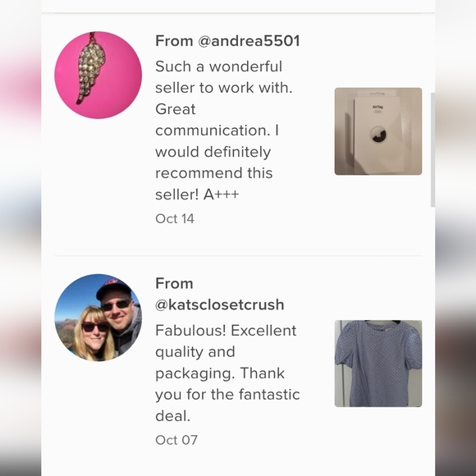Open katsclosetcrush's couple selfie avatar

coord(98,318)
